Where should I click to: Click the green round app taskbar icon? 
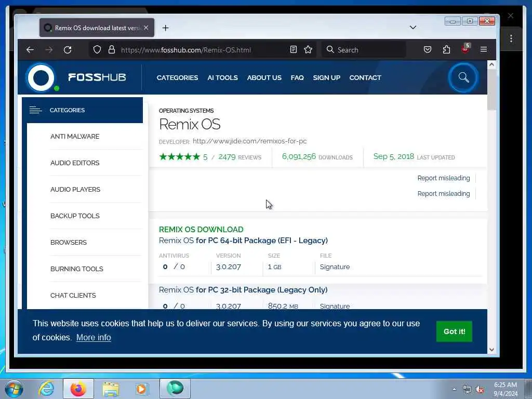click(175, 388)
